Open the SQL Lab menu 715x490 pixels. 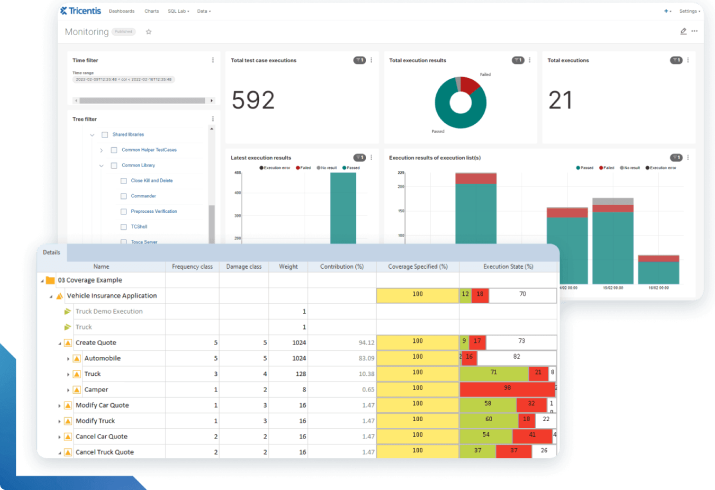[x=180, y=11]
